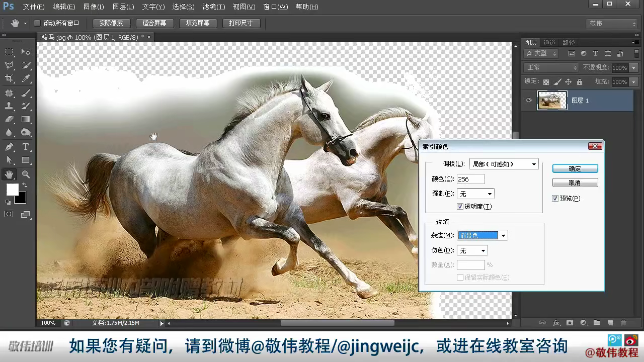644x362 pixels.
Task: Check the 滚动所有窗口 checkbox
Action: pos(37,23)
